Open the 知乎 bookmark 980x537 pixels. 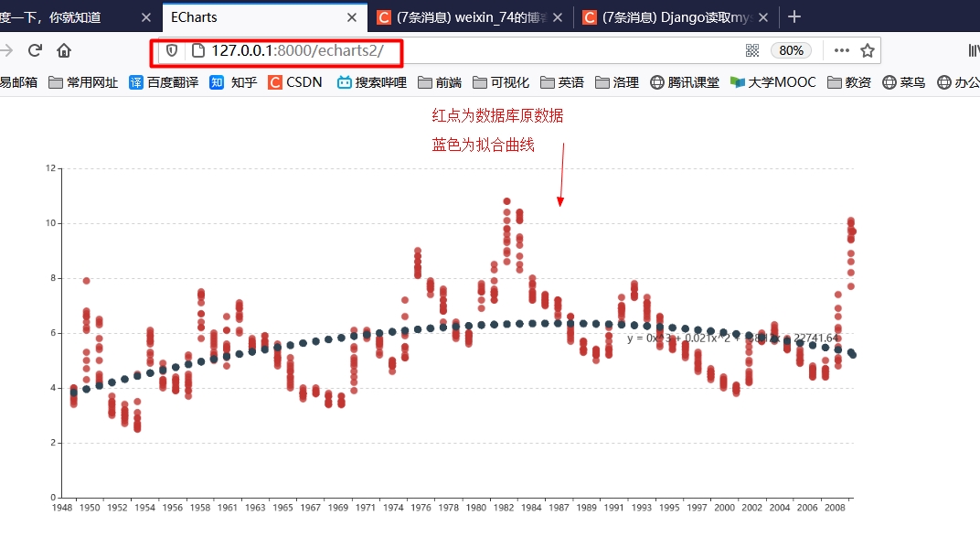233,82
